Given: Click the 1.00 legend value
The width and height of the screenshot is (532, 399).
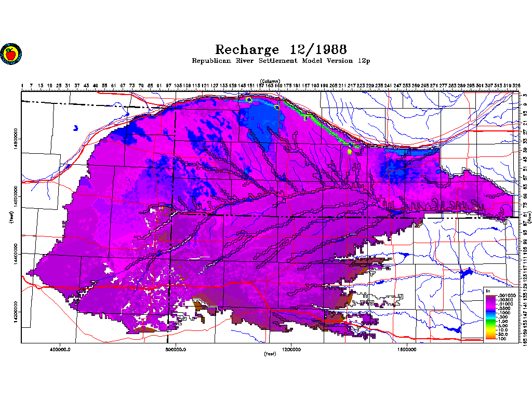Looking at the screenshot, I should [503, 321].
